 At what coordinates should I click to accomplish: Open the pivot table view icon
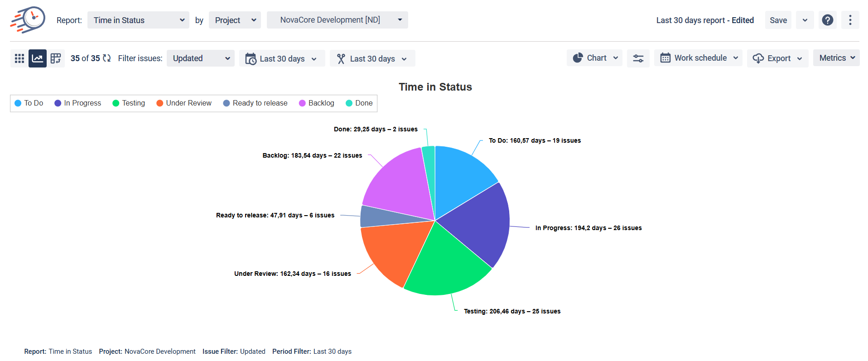56,58
